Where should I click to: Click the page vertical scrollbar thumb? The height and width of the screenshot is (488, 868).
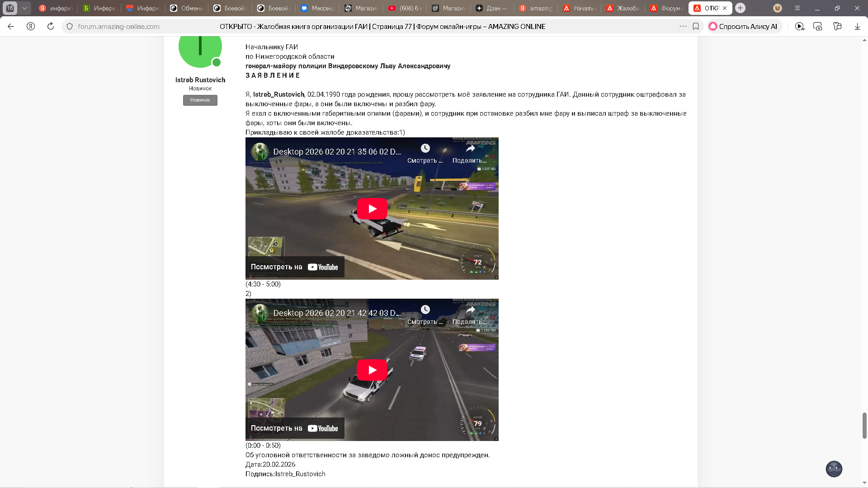[864, 425]
